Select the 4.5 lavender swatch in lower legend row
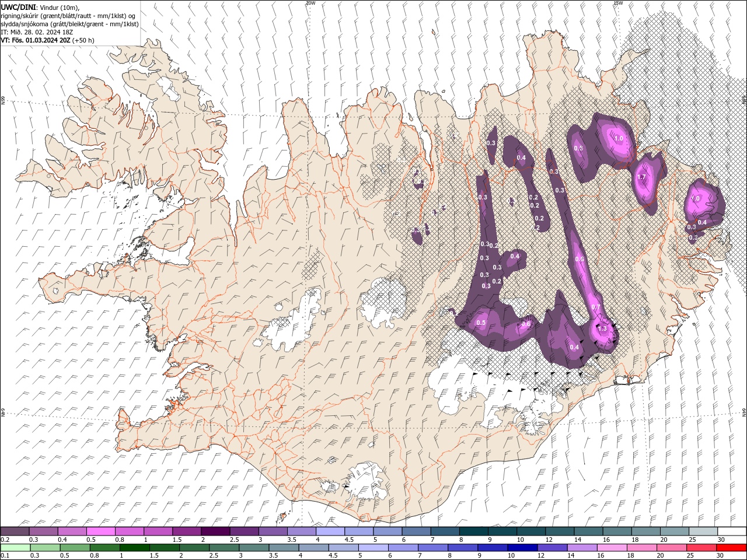Image resolution: width=747 pixels, height=560 pixels. (343, 548)
